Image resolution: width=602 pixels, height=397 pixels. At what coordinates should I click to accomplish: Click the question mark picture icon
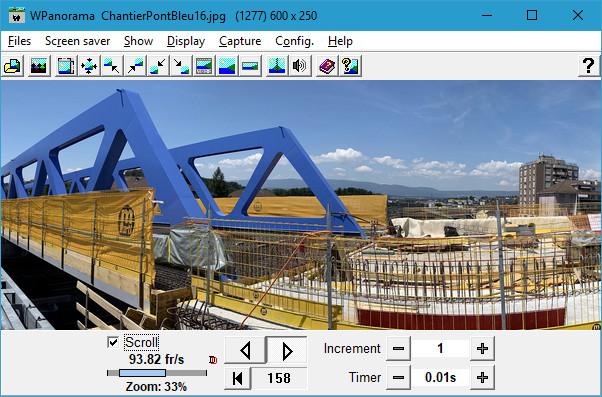(350, 66)
